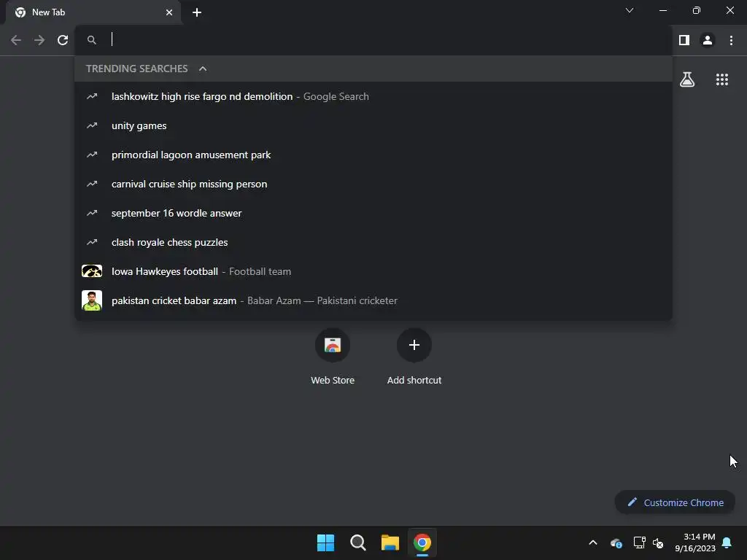Open the Windows Start menu
Viewport: 747px width, 560px height.
[326, 542]
